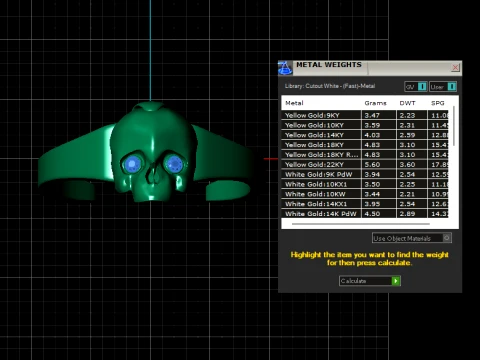This screenshot has height=360, width=480.
Task: Click the Calculate button
Action: click(370, 281)
